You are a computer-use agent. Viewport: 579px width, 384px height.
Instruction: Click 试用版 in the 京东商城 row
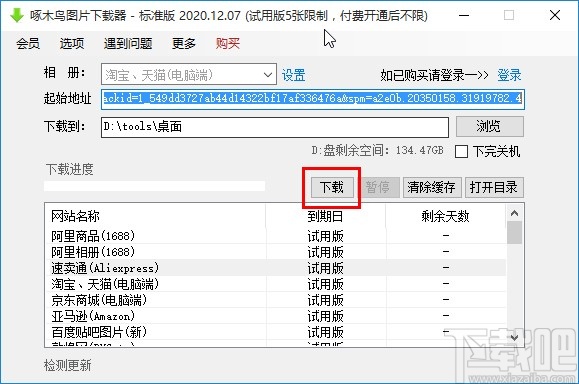(x=326, y=300)
